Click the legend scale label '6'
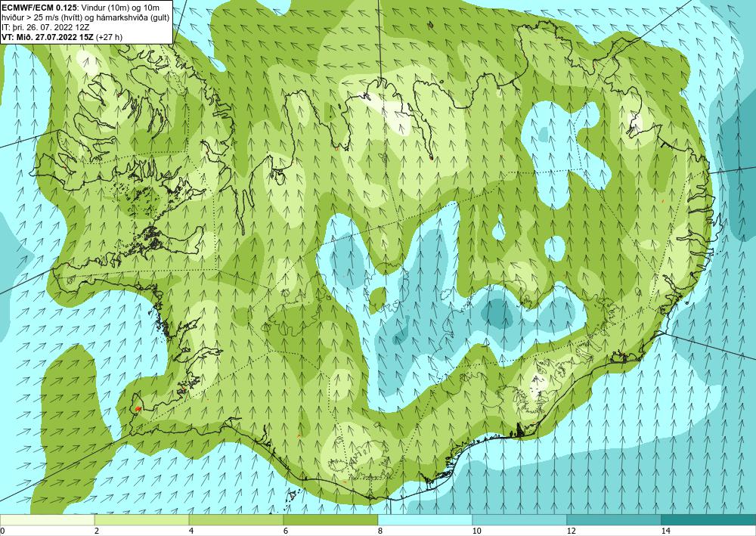 coord(286,531)
